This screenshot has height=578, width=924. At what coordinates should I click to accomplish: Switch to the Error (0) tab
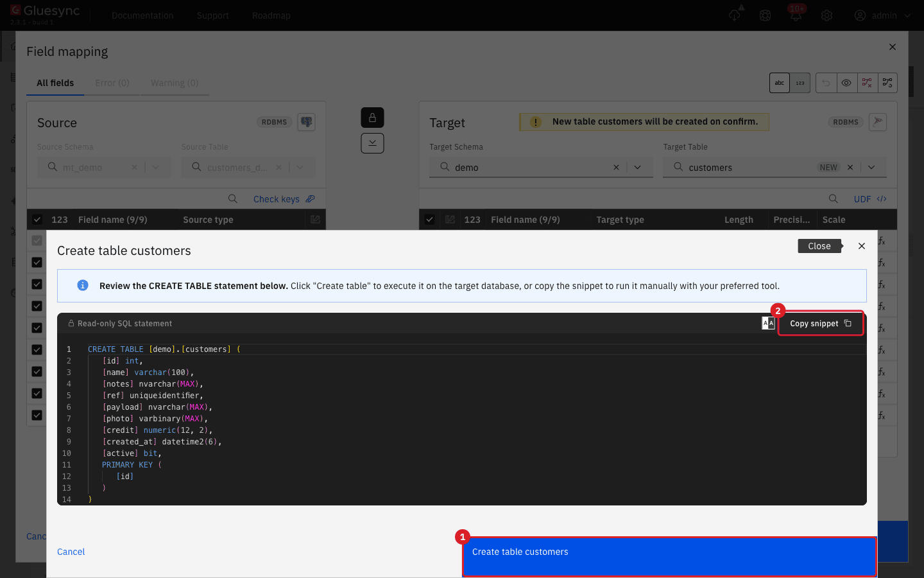pos(112,83)
